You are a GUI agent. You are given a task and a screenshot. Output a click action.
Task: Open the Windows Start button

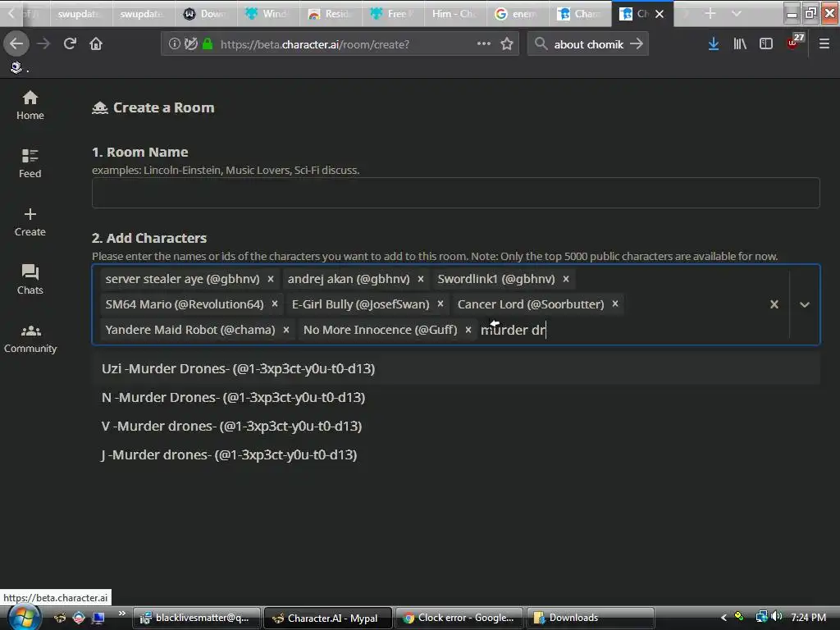coord(24,617)
